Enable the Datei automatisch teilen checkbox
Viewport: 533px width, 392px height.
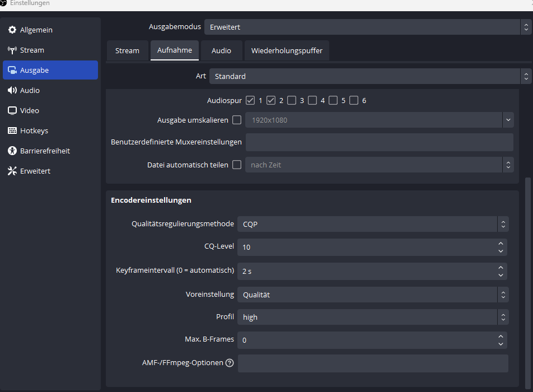point(237,165)
